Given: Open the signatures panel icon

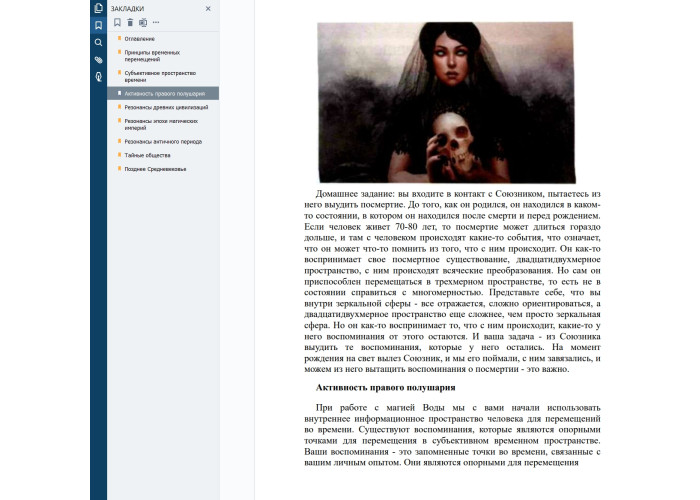Looking at the screenshot, I should (98, 76).
